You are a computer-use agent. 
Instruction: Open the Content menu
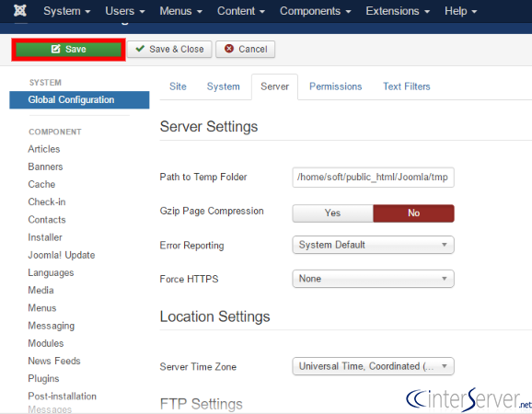coord(241,11)
